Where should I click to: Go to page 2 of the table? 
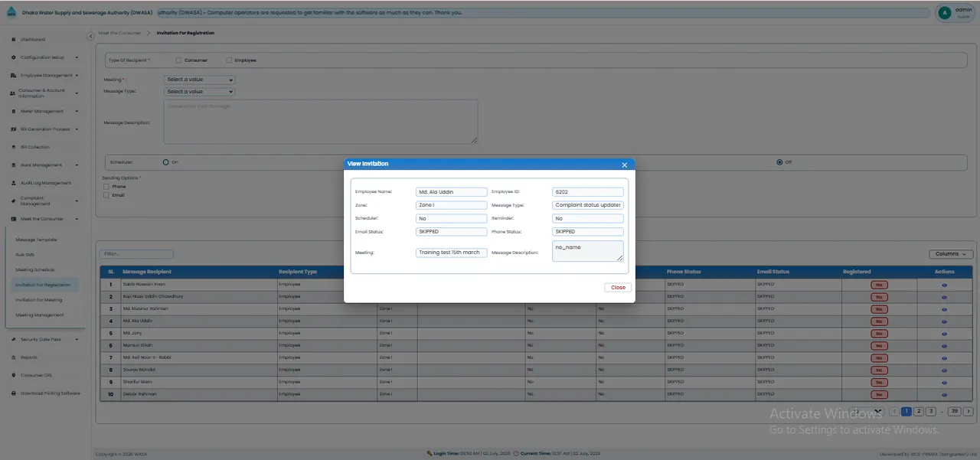pyautogui.click(x=919, y=411)
